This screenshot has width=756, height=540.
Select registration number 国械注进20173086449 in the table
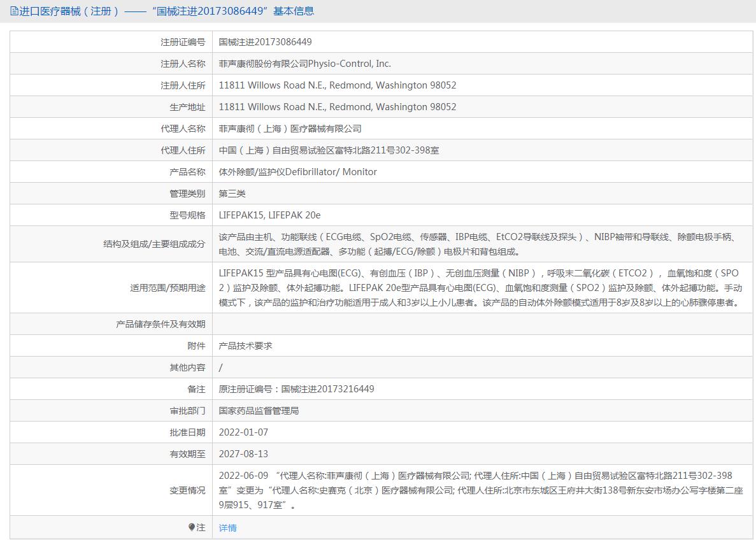[265, 42]
